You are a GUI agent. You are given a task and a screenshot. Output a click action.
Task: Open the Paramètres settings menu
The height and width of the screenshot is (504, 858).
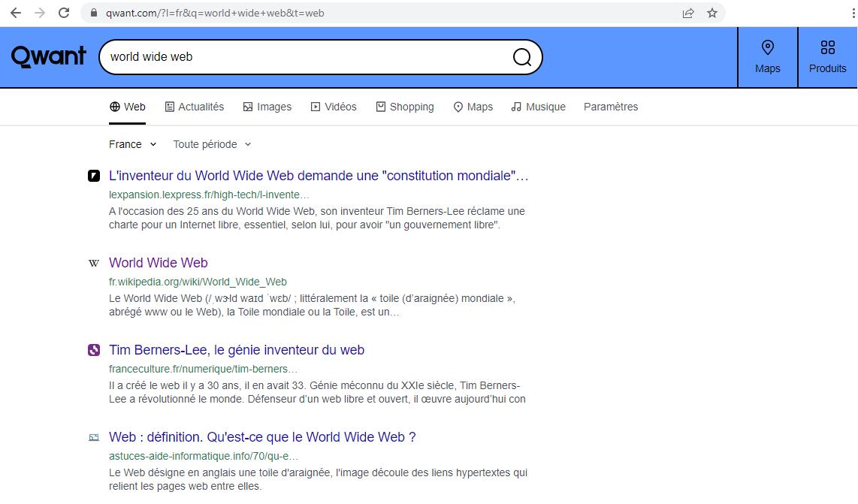pos(610,107)
